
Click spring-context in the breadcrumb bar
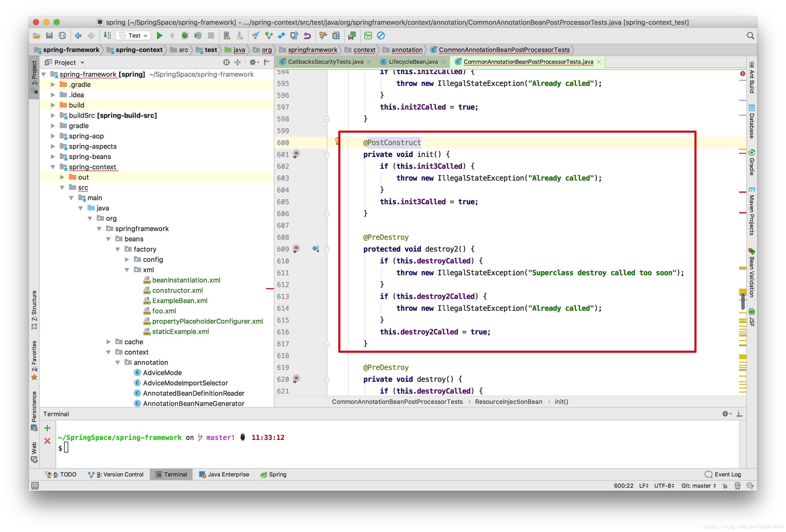[x=135, y=50]
